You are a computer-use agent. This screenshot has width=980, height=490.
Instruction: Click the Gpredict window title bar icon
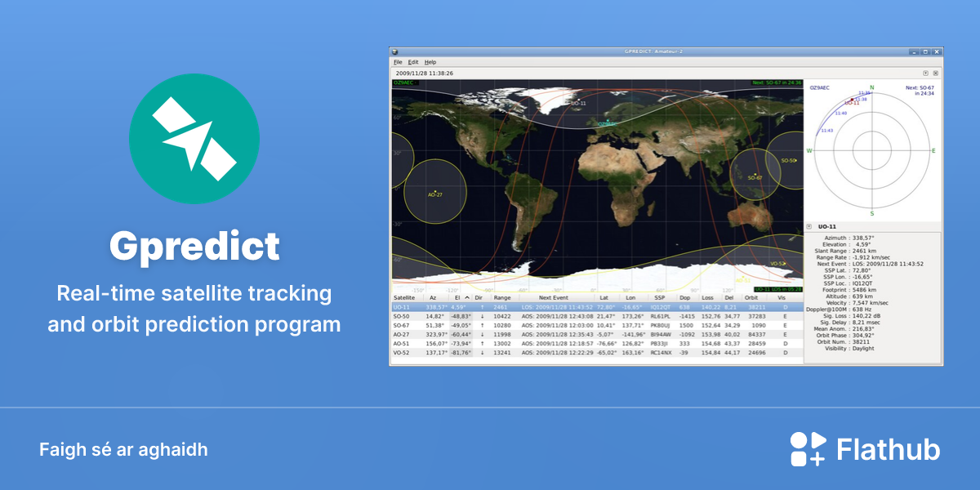[394, 51]
